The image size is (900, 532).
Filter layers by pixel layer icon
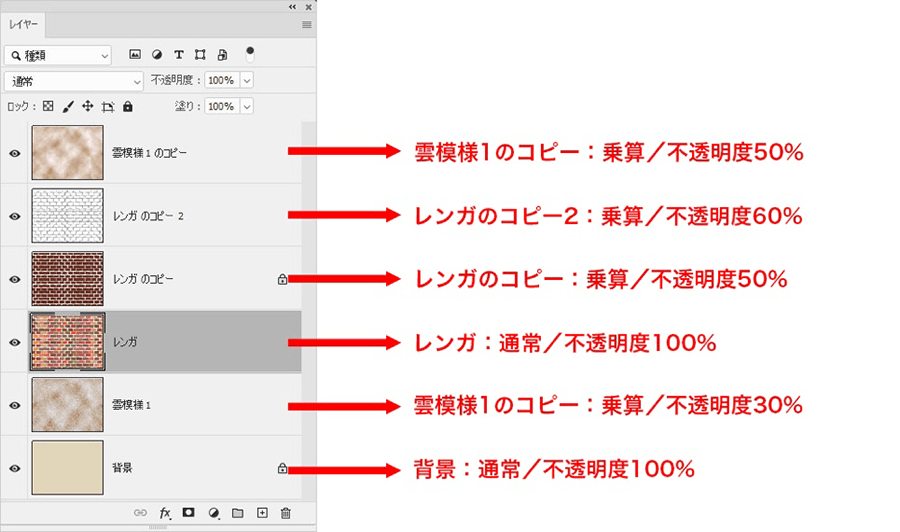(135, 55)
